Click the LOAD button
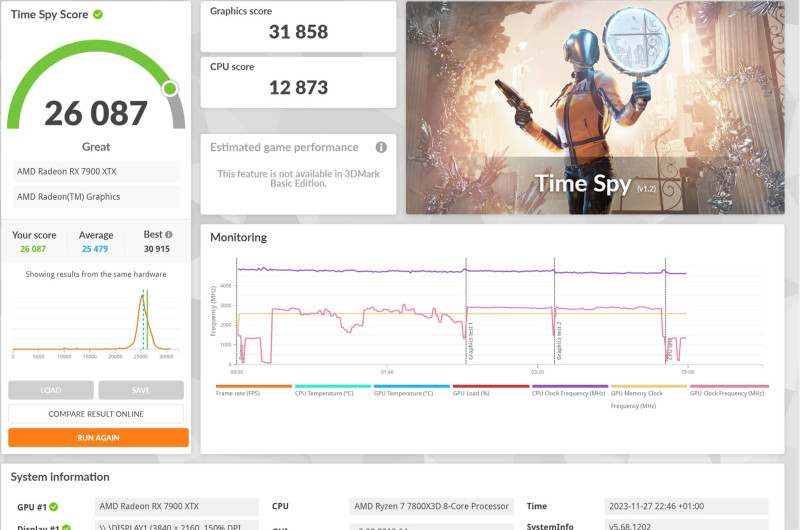The height and width of the screenshot is (530, 800). 51,390
